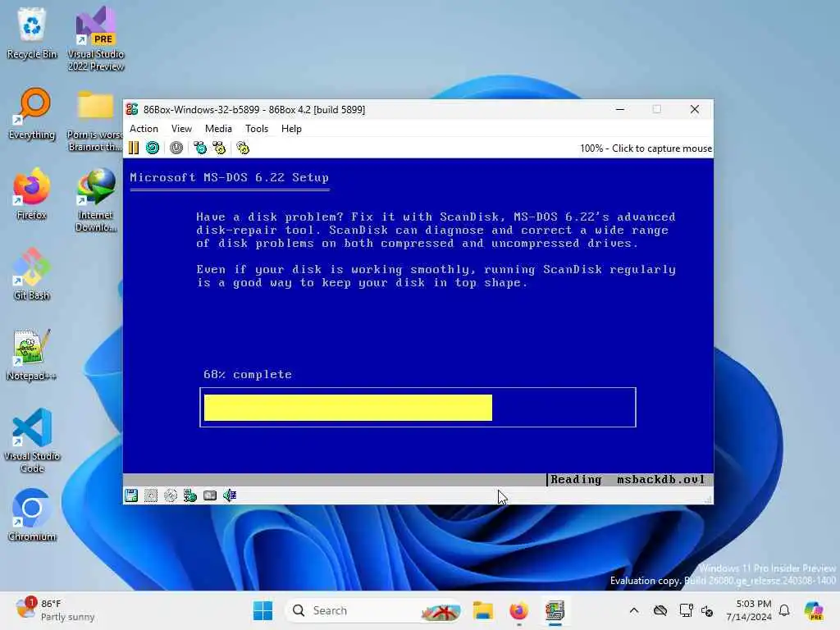The height and width of the screenshot is (630, 840).
Task: Pause the emulated machine in 86Box
Action: (134, 148)
